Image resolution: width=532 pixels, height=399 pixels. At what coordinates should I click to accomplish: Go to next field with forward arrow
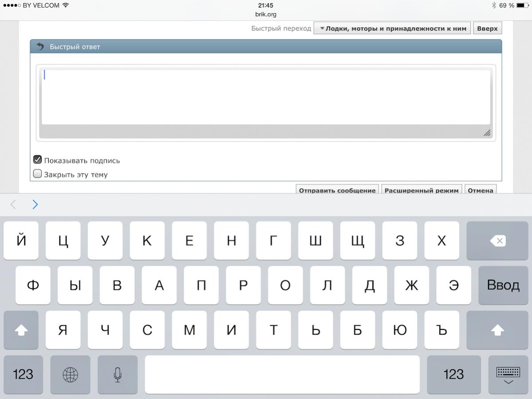[x=35, y=205]
